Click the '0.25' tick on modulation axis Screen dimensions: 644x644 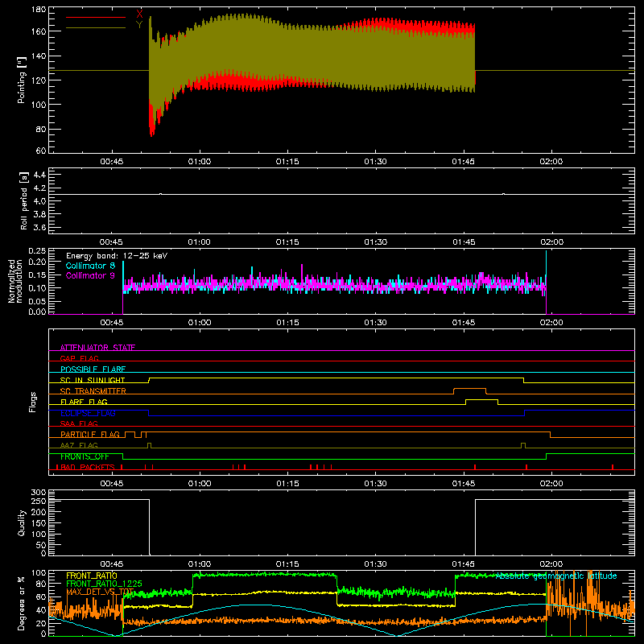tap(37, 251)
